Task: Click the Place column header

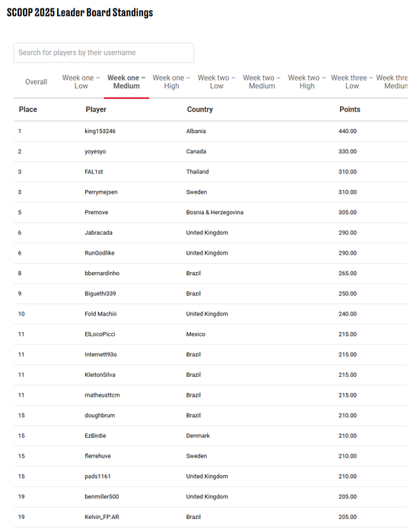Action: [28, 109]
